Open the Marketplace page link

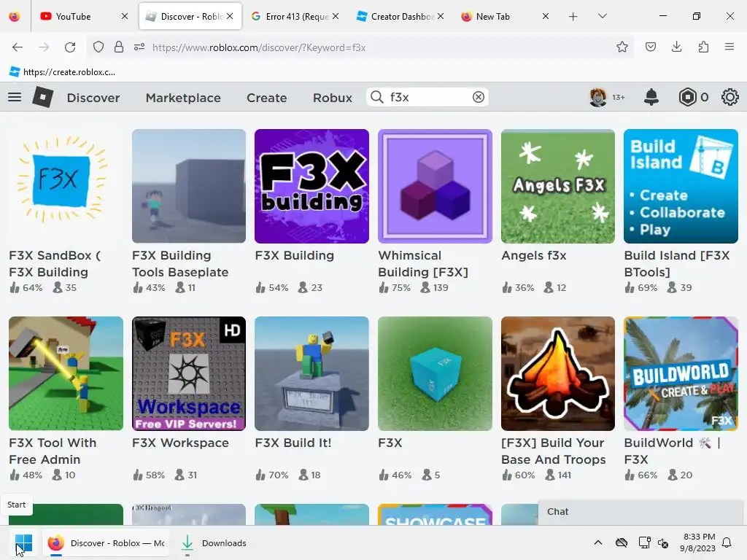[183, 98]
